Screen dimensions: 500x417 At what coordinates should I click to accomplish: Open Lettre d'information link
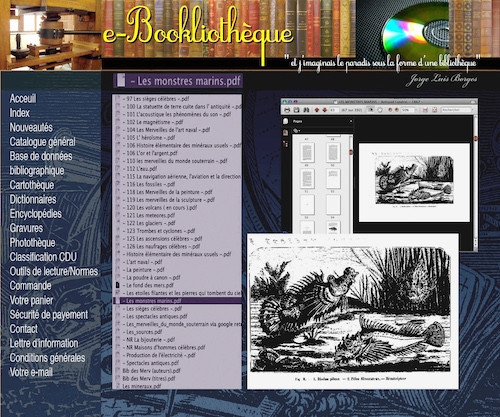tap(44, 343)
